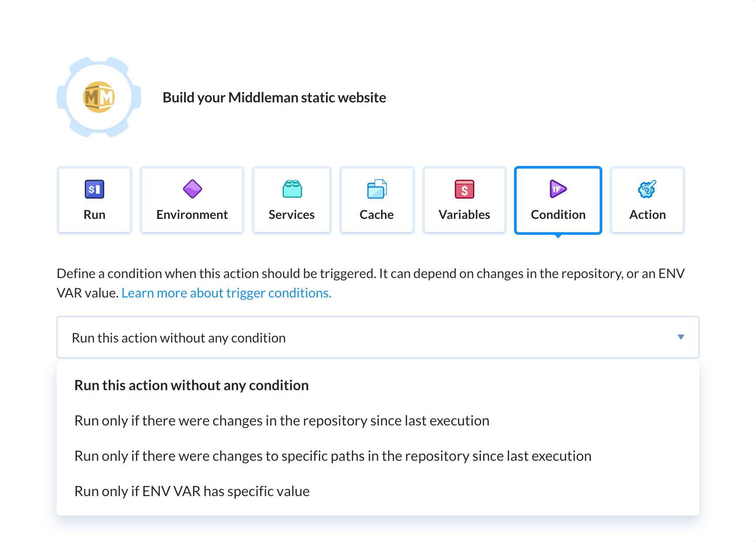Choose "Run only if ENV VAR has specific value"
This screenshot has width=756, height=542.
tap(192, 491)
